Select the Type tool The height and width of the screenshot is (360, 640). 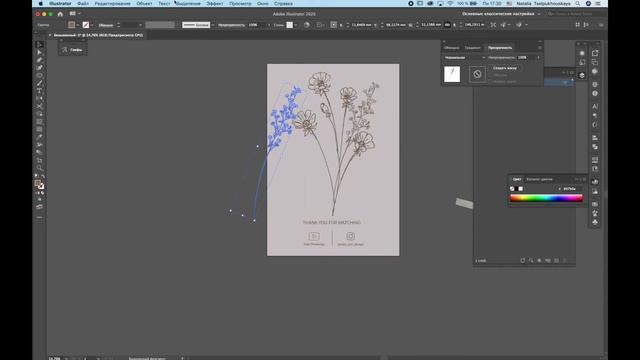click(x=39, y=91)
